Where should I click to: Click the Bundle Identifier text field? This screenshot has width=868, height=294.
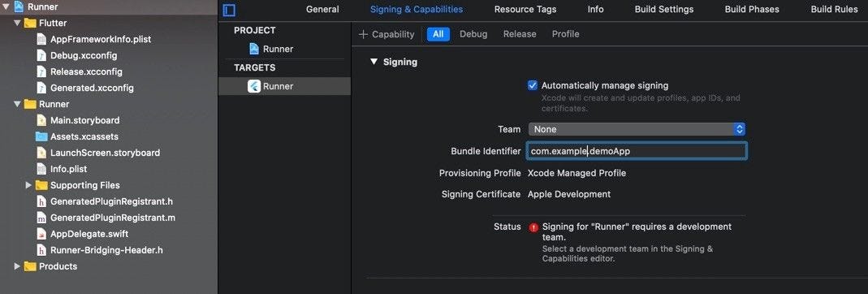(637, 150)
